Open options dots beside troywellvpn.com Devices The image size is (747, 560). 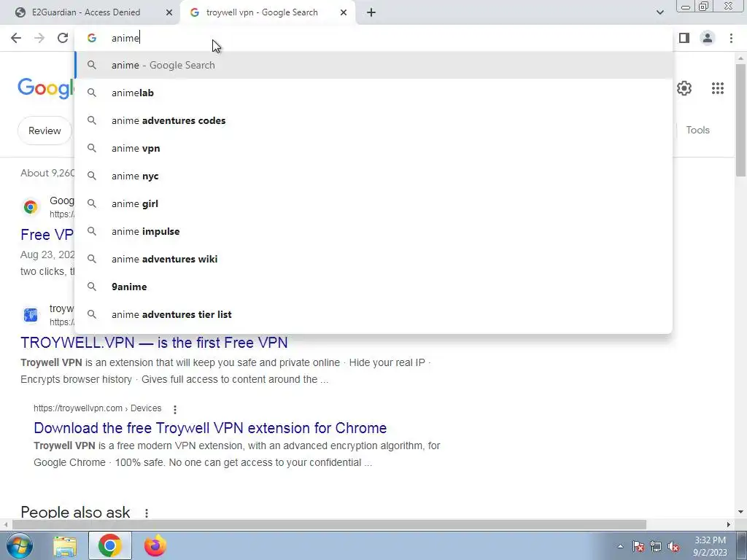click(175, 409)
